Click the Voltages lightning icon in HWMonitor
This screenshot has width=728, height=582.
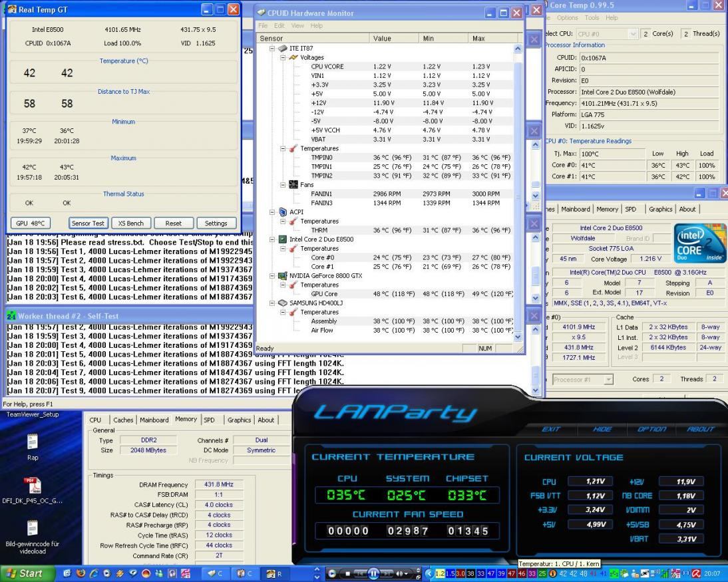pos(293,58)
